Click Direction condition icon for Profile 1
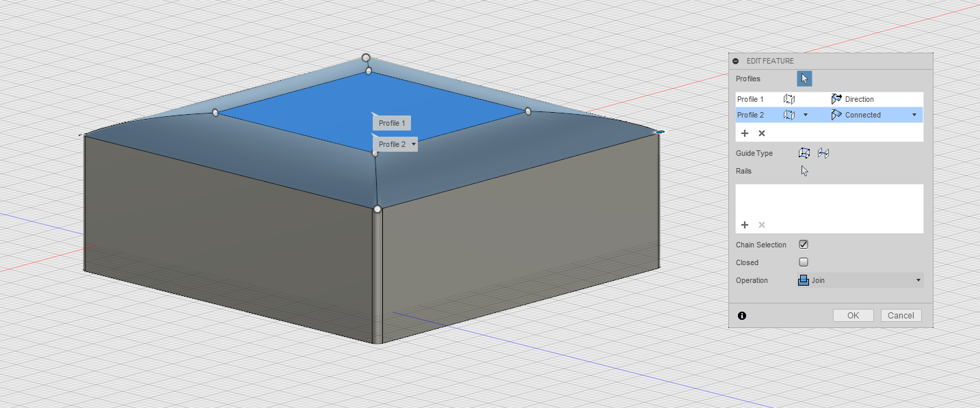The image size is (980, 408). pos(836,99)
